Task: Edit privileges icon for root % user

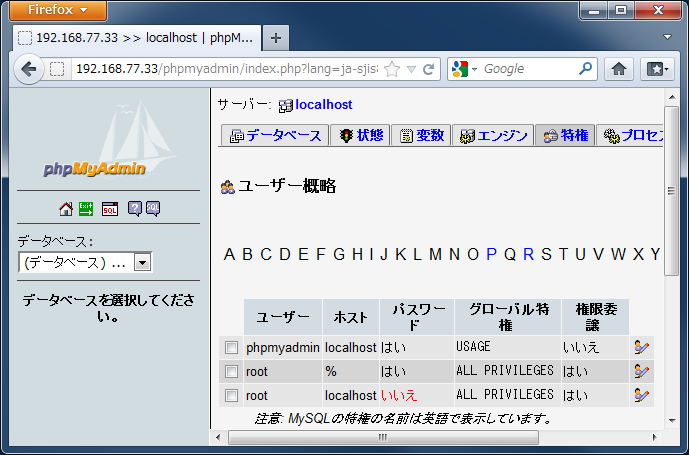Action: [x=642, y=371]
